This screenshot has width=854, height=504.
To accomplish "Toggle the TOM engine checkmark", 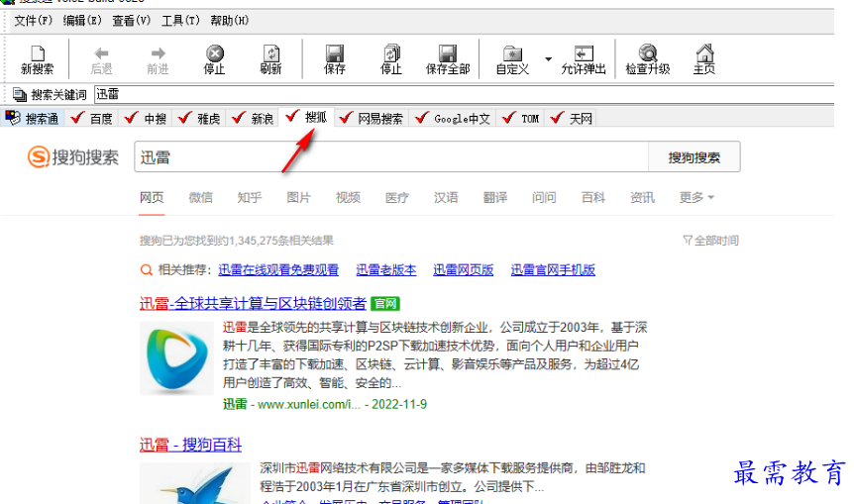I will click(508, 118).
